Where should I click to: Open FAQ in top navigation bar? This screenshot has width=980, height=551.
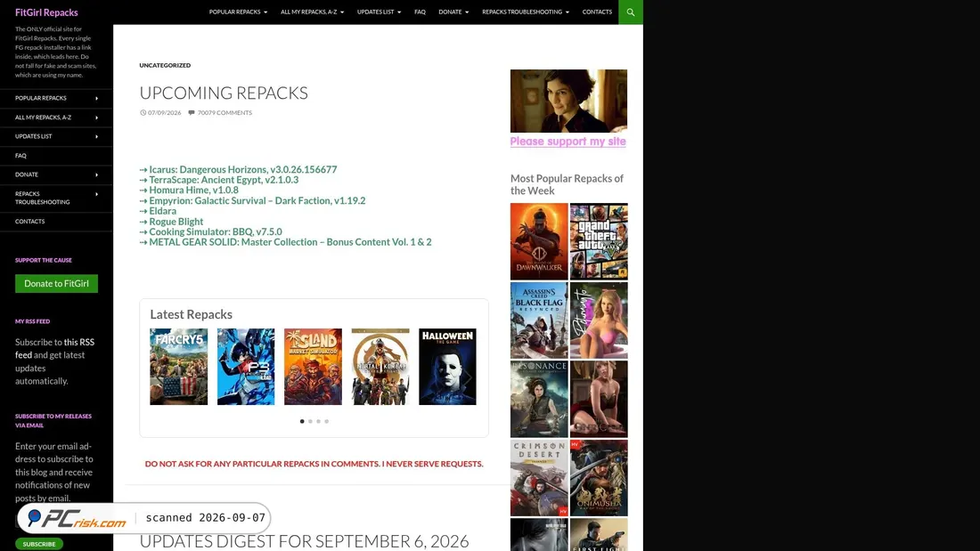tap(420, 12)
